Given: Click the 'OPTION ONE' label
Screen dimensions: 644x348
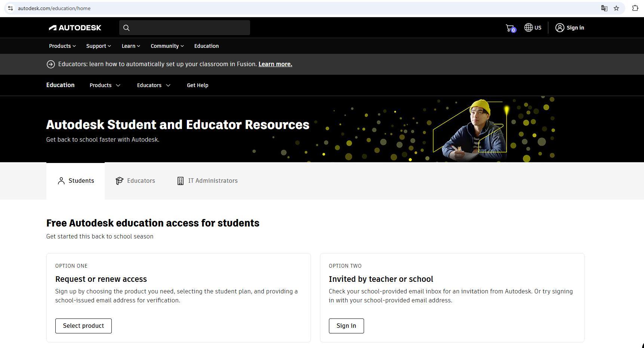Looking at the screenshot, I should pos(71,266).
